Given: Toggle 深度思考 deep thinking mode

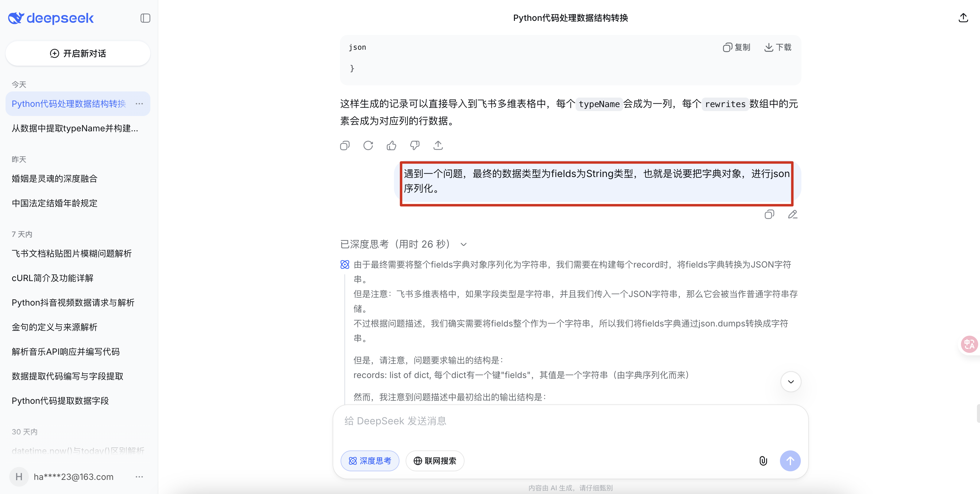Looking at the screenshot, I should [370, 461].
